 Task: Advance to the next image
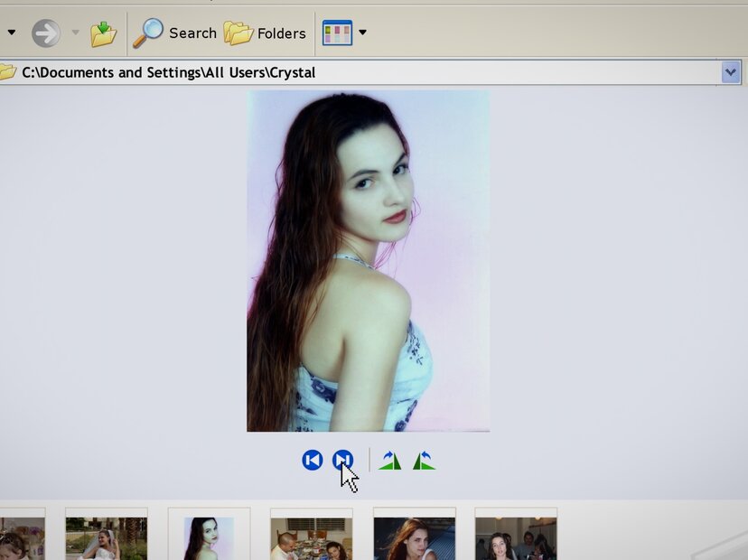tap(342, 461)
